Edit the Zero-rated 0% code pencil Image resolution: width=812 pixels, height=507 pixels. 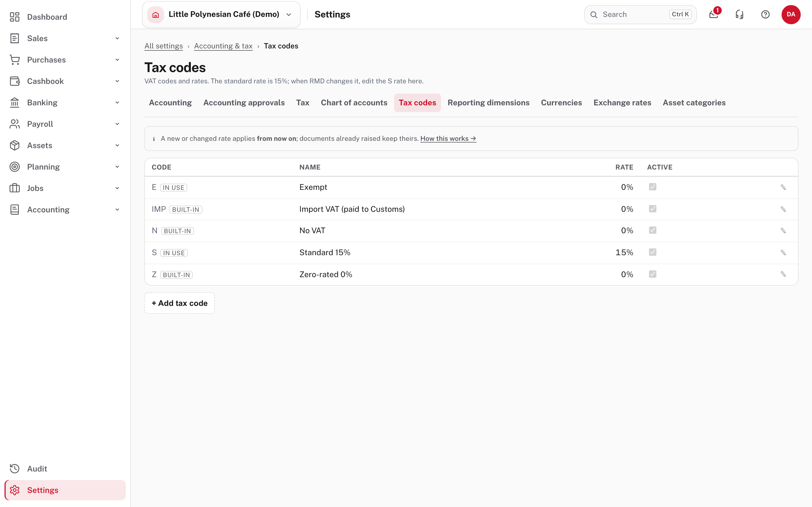(x=783, y=274)
